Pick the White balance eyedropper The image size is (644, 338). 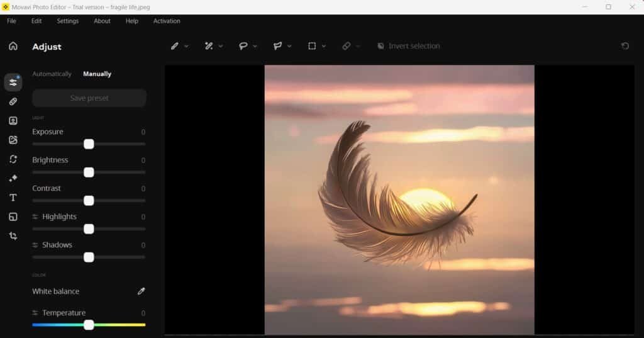(141, 291)
